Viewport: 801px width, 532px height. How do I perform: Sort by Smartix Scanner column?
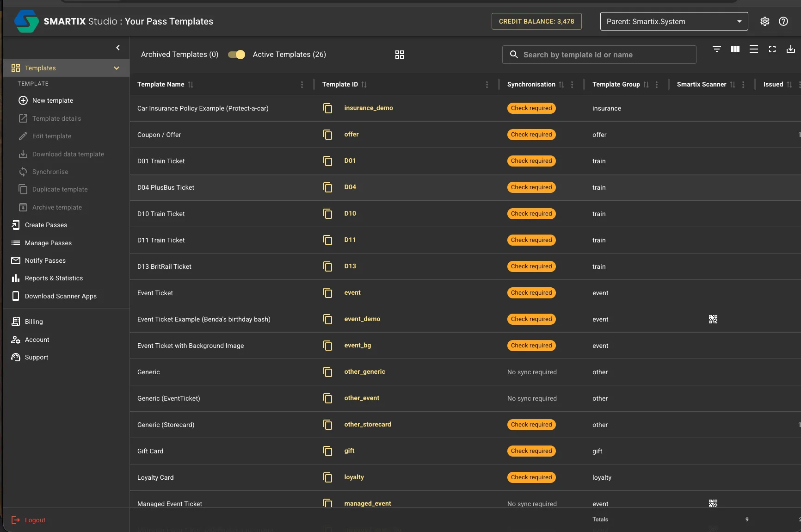pos(733,84)
